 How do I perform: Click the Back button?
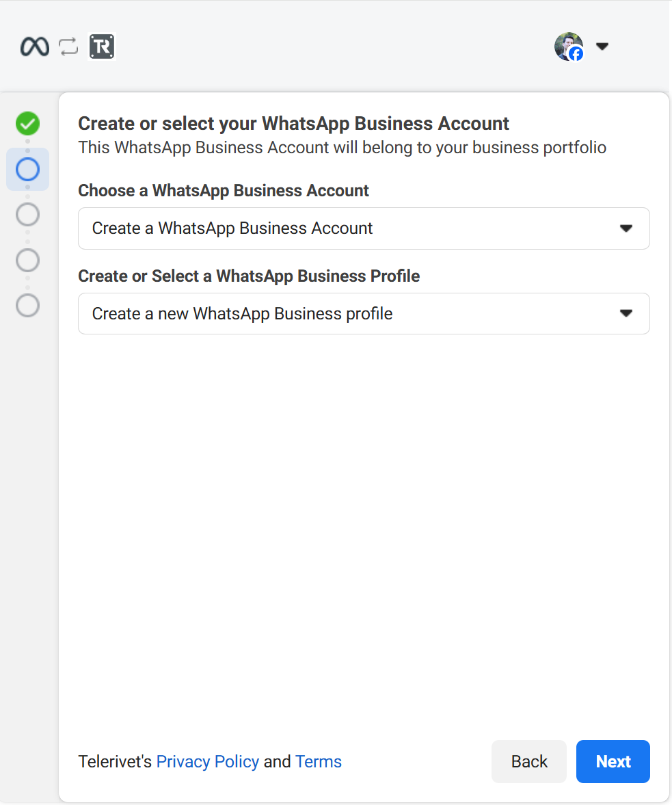(x=529, y=761)
